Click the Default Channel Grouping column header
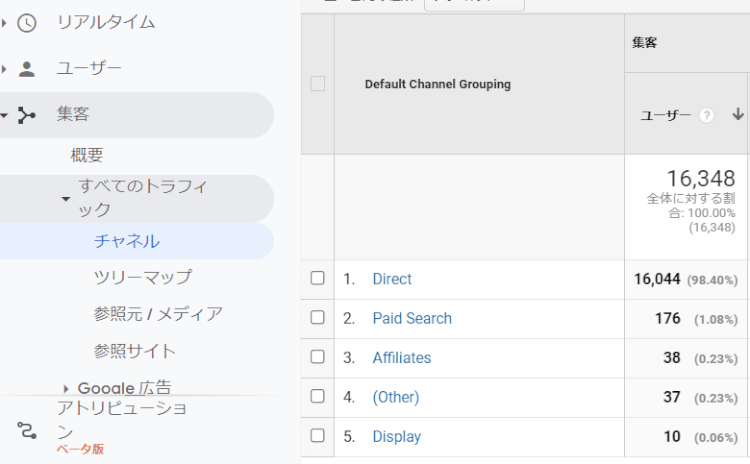The width and height of the screenshot is (750, 464). pyautogui.click(x=438, y=84)
